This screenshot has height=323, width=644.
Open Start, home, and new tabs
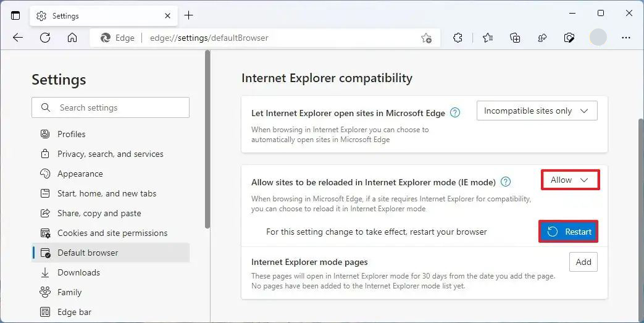(111, 193)
